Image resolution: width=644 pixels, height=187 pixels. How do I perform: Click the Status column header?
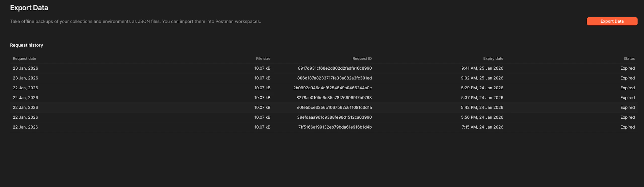[x=629, y=59]
